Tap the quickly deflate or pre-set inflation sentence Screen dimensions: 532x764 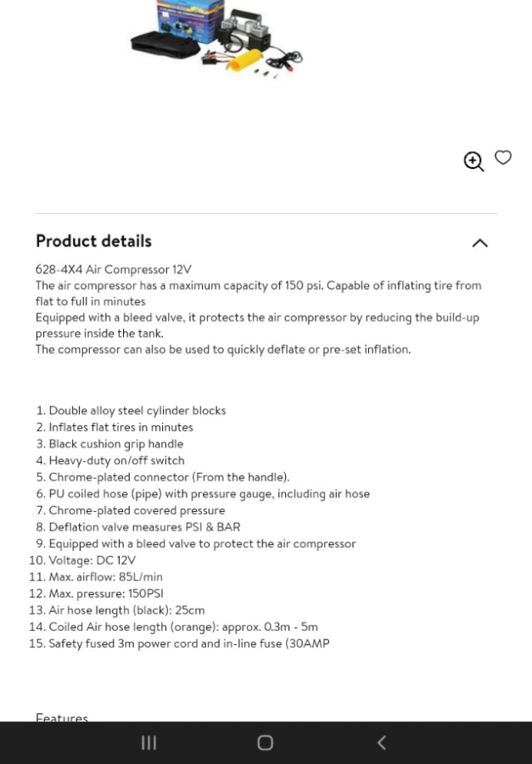pos(223,350)
